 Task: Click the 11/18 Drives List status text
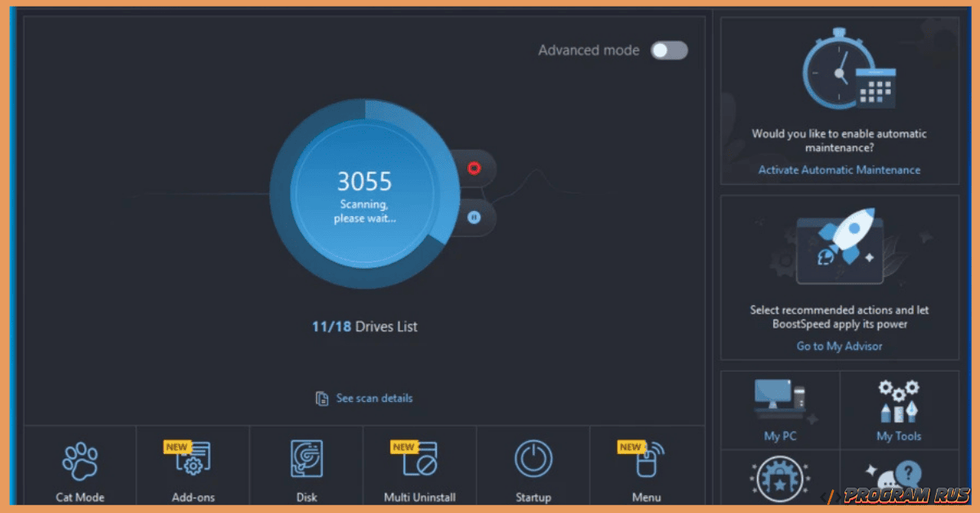tap(364, 327)
